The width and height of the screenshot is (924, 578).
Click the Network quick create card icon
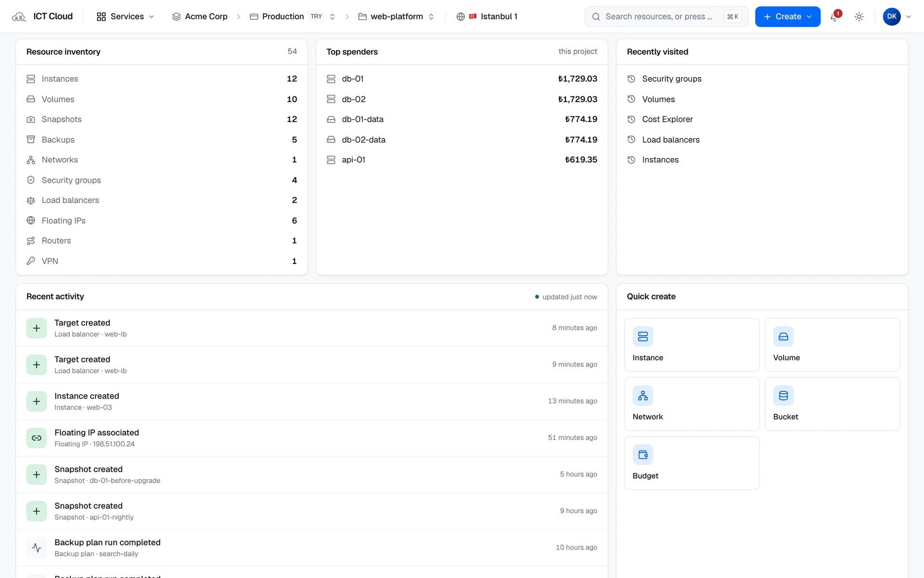[643, 396]
